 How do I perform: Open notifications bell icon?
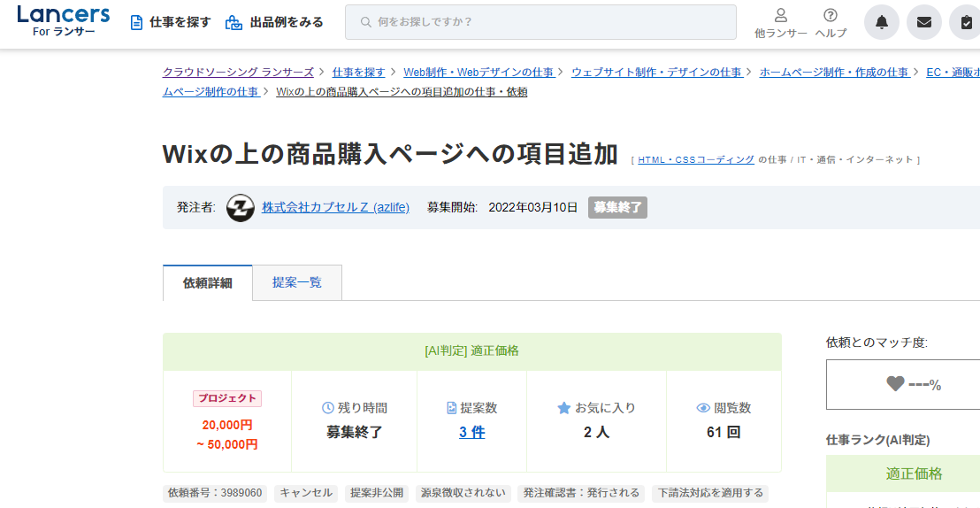click(881, 22)
